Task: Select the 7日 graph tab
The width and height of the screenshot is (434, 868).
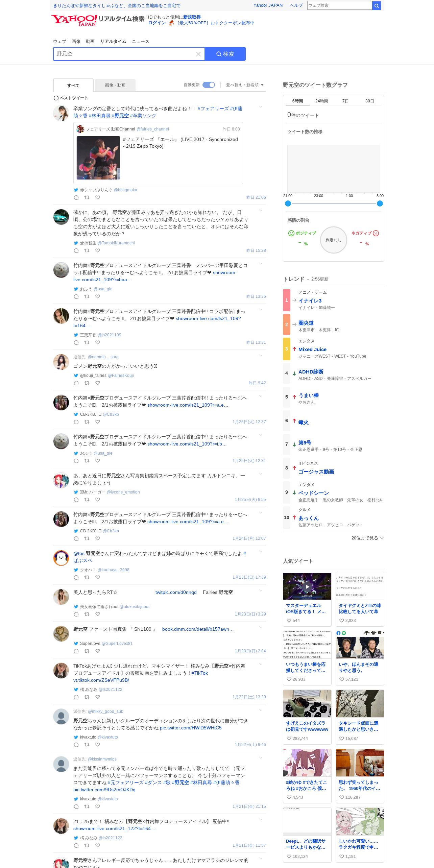Action: coord(345,101)
